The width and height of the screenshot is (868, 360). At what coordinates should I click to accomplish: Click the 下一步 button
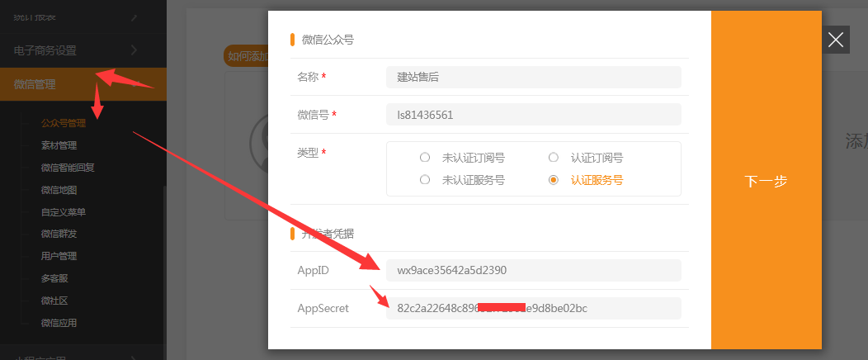click(766, 181)
